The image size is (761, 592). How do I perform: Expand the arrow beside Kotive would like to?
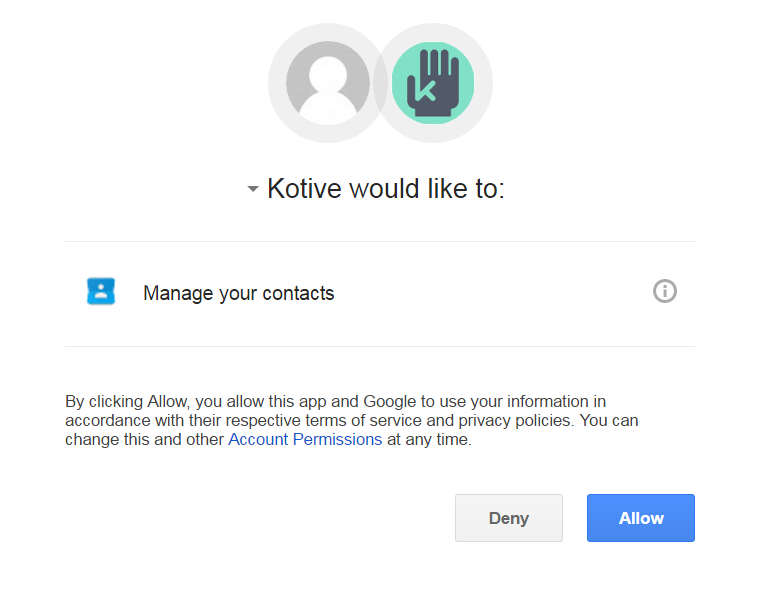(253, 189)
